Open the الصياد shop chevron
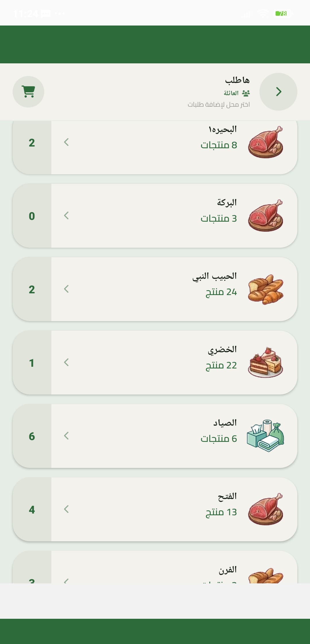Viewport: 310px width, 644px height. (x=66, y=436)
